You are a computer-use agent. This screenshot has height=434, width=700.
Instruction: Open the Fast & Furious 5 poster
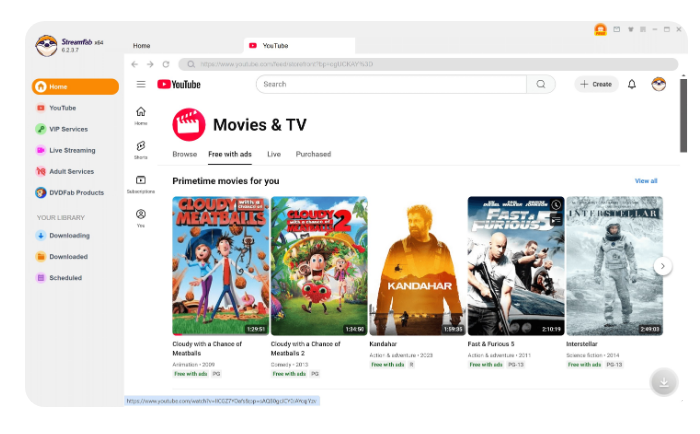tap(516, 266)
